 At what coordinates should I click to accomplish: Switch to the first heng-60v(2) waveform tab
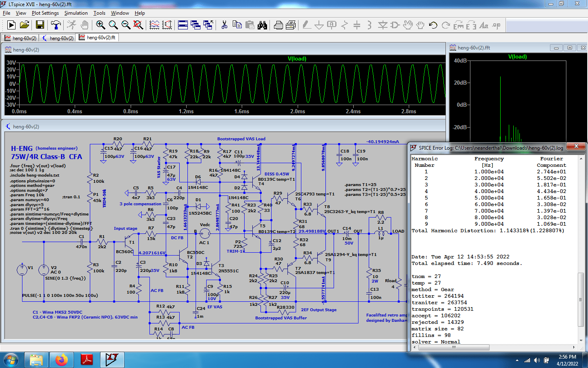(20, 38)
